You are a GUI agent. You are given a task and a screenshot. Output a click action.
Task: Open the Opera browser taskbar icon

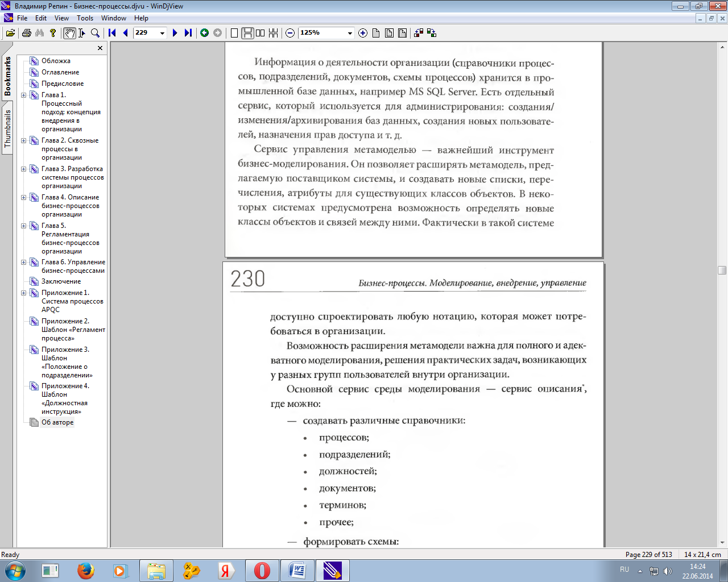(x=262, y=571)
